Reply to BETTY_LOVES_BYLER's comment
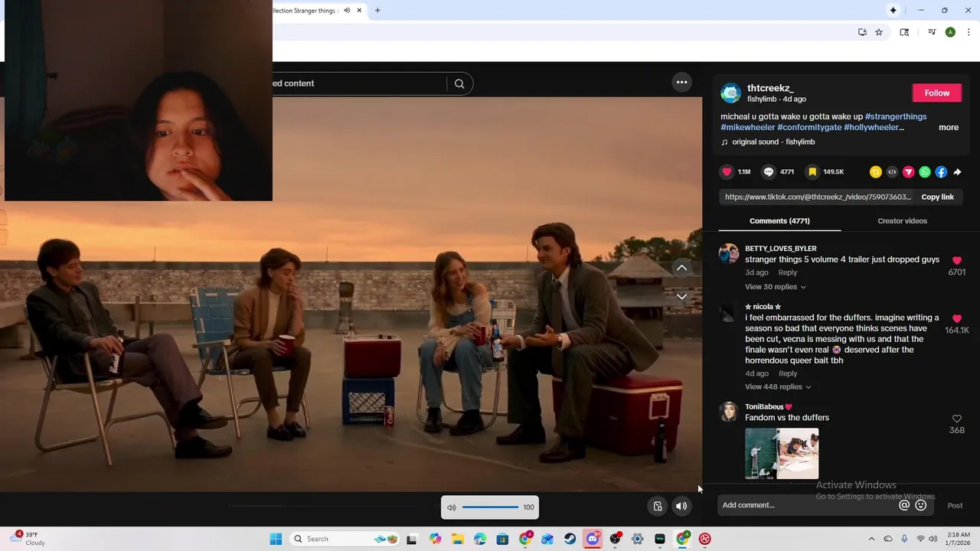 [787, 272]
